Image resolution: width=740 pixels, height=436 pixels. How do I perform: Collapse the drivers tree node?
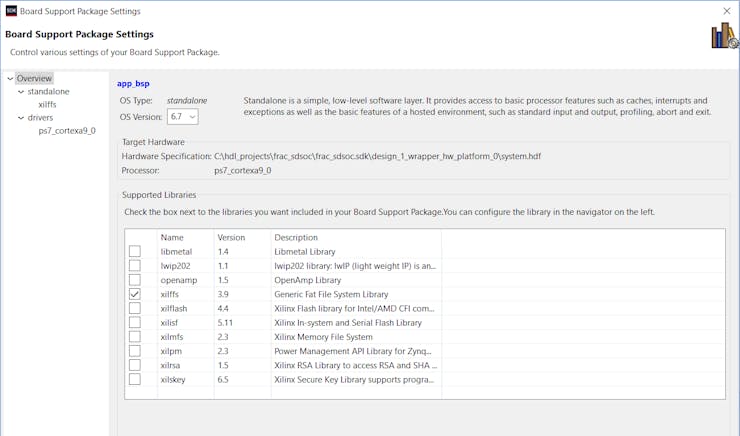point(21,118)
